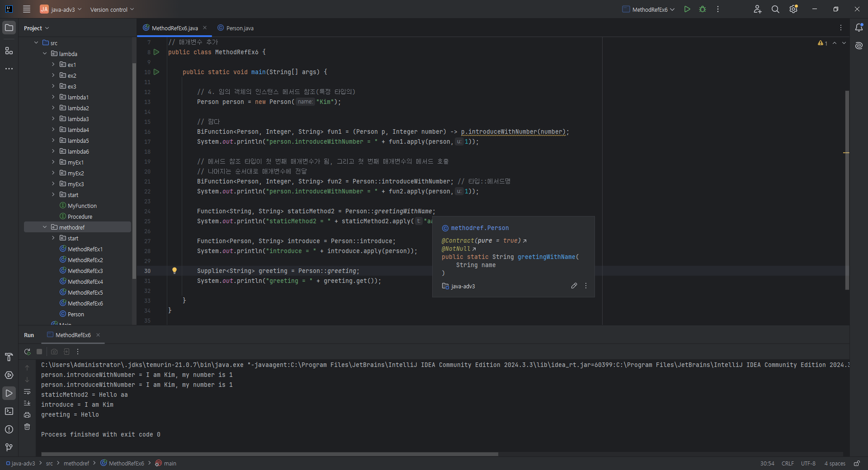Open MethodRefEx6 run configuration dropdown

[x=648, y=9]
